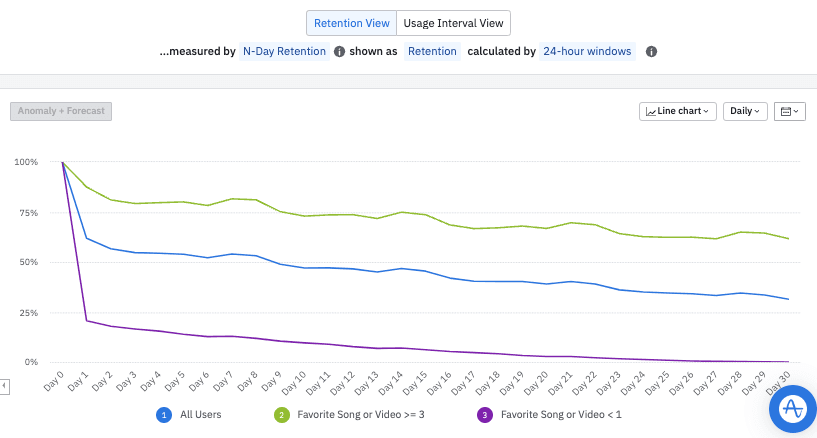Open the Line chart type dropdown
Image resolution: width=817 pixels, height=438 pixels.
678,111
